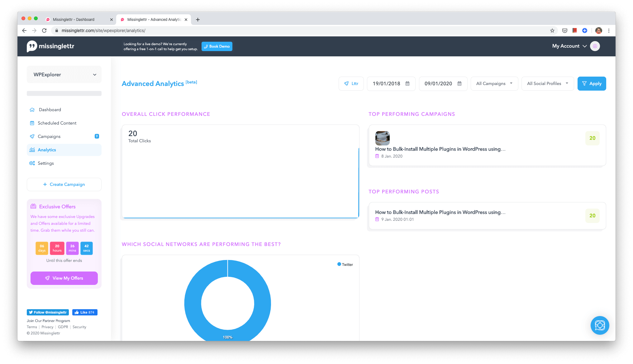Viewport: 633px width, 364px height.
Task: Close the Advanced Analytics tab
Action: click(186, 20)
